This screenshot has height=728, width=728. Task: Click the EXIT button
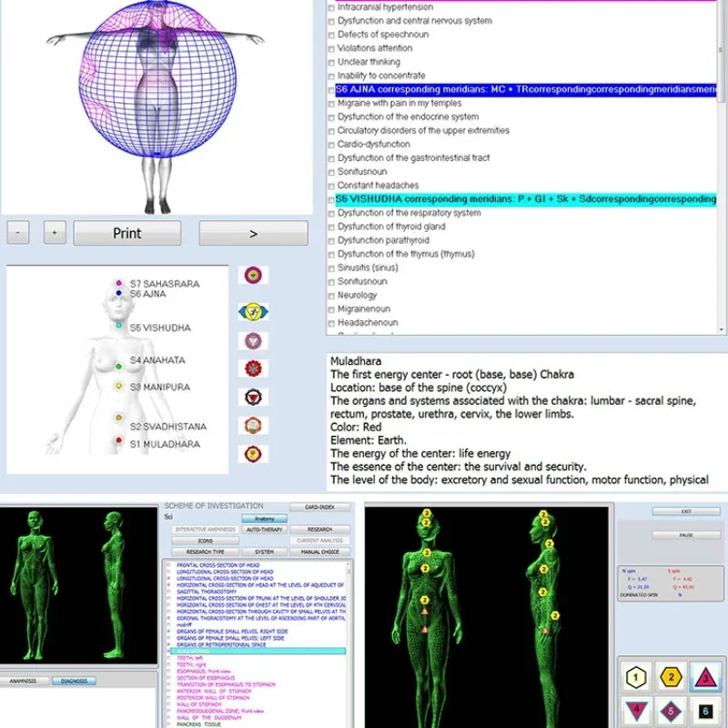686,511
